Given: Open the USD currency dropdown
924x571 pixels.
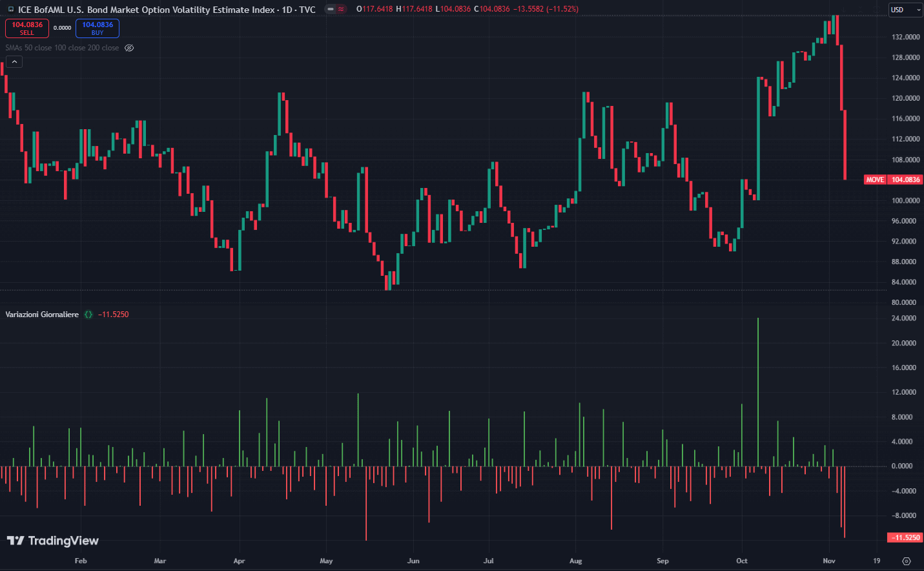Looking at the screenshot, I should coord(905,10).
